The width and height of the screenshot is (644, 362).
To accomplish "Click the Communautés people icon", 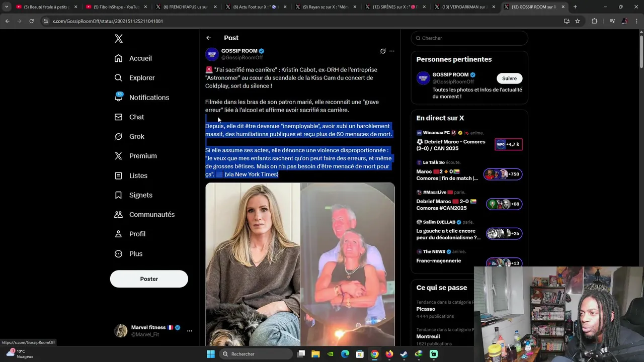I will click(118, 215).
